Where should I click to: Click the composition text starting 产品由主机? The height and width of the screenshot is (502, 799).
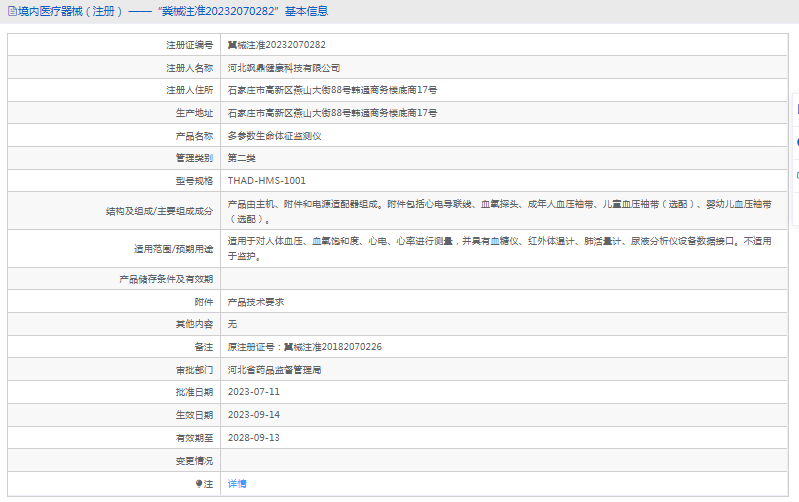[x=499, y=211]
